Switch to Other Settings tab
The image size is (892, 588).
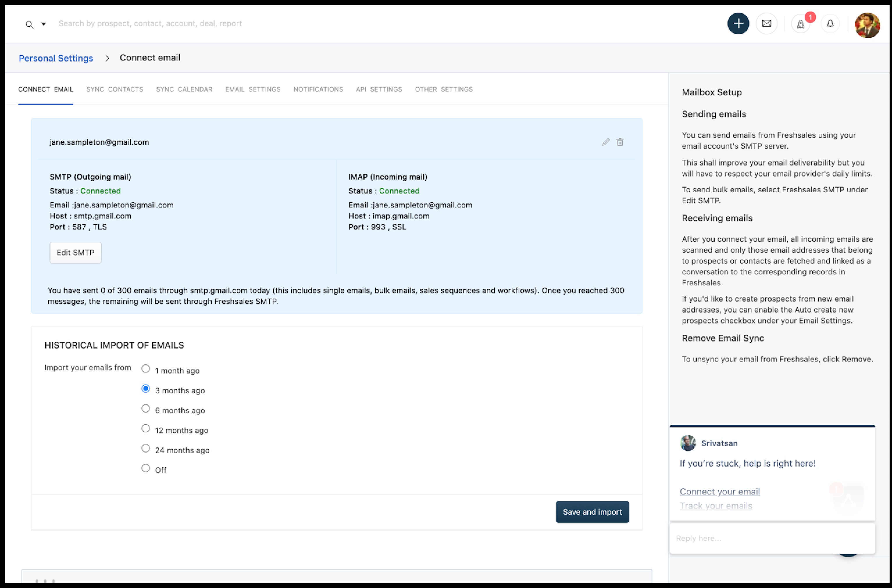[x=444, y=89]
